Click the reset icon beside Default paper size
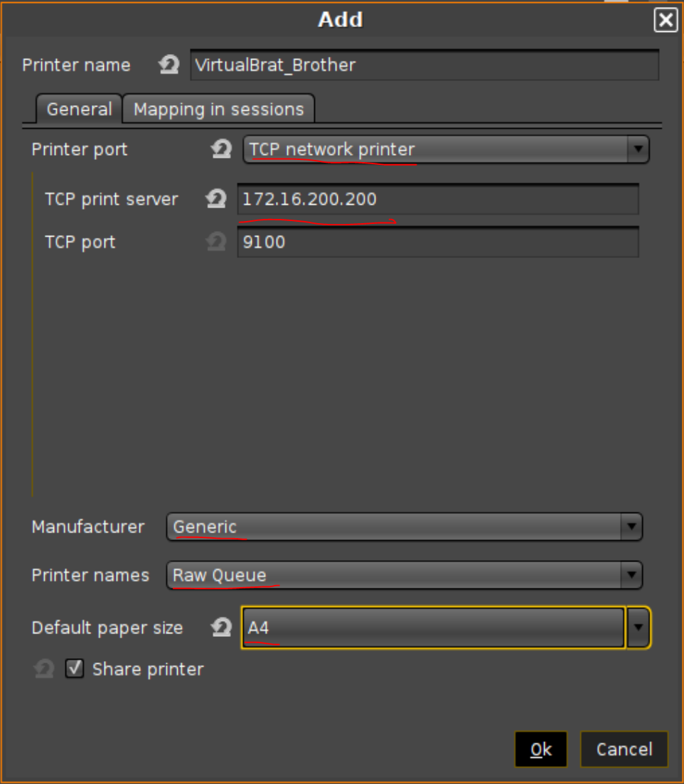684x784 pixels. tap(220, 627)
